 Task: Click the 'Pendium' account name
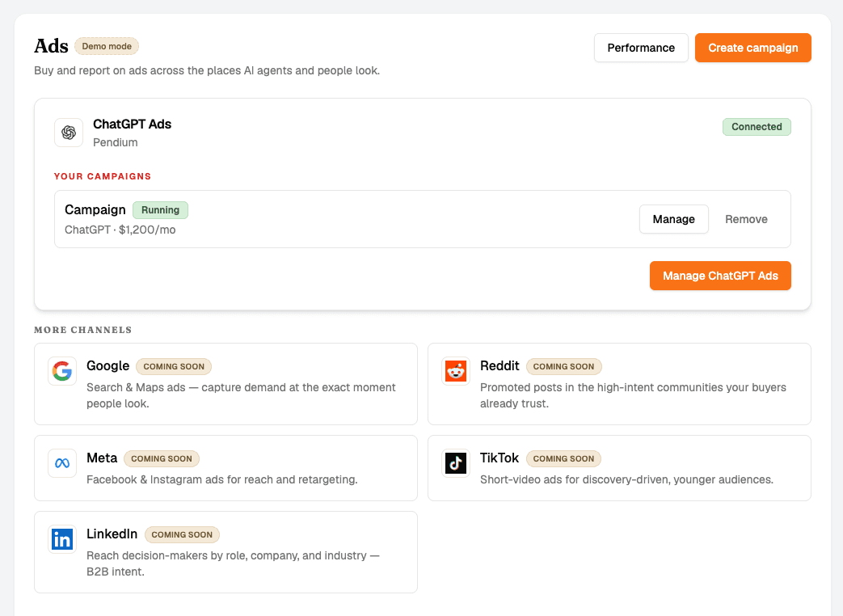pyautogui.click(x=115, y=142)
